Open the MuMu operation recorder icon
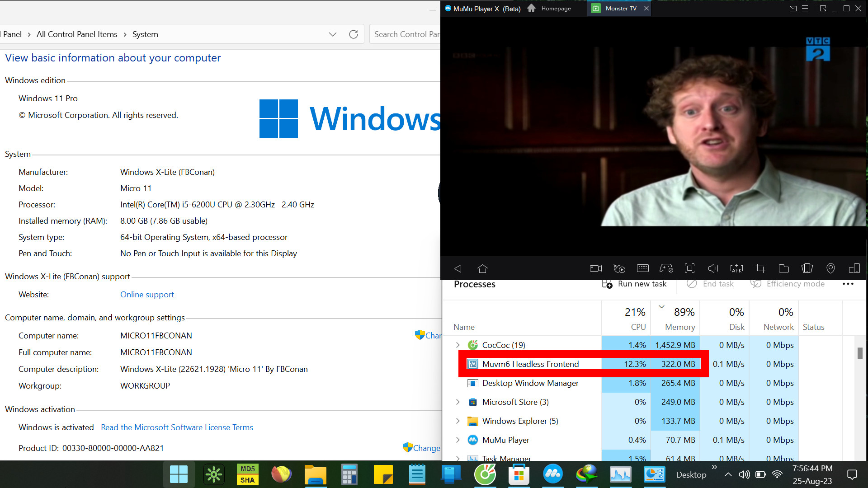Image resolution: width=868 pixels, height=488 pixels. (619, 268)
